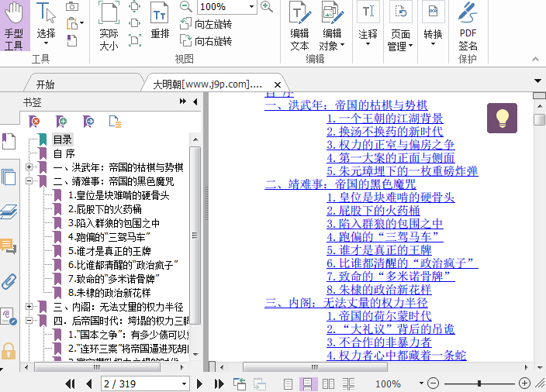Click the snapshot camera icon
Screen dimensions: 546x392
[x=72, y=7]
